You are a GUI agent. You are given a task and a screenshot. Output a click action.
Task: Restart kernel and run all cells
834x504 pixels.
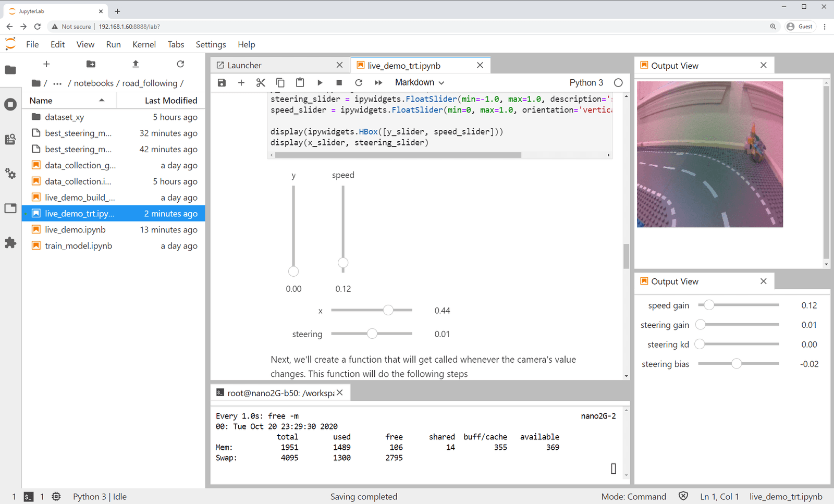(378, 82)
